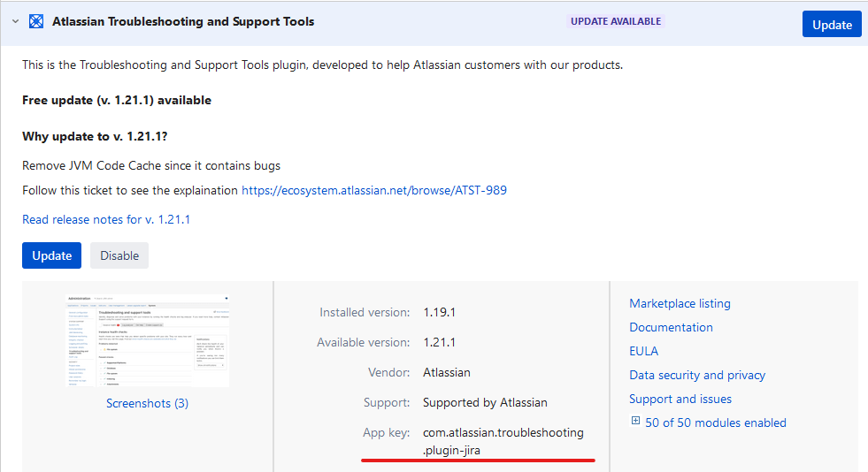868x472 pixels.
Task: View the EULA link
Action: [643, 351]
